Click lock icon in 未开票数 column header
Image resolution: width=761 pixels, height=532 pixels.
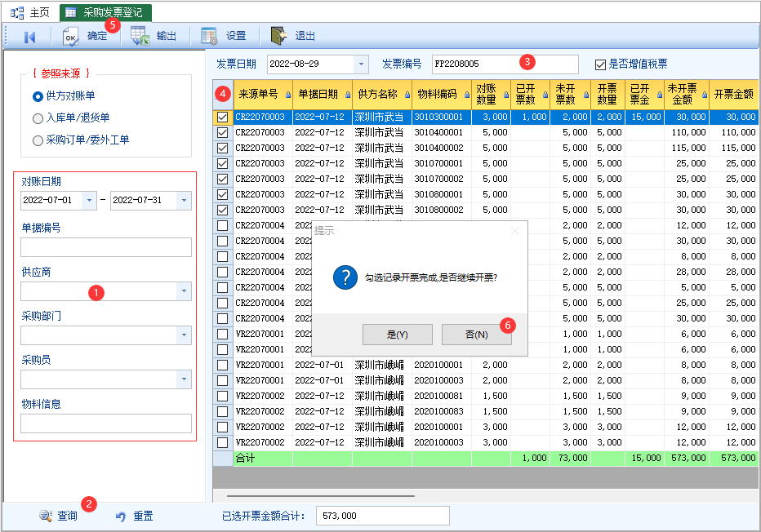click(x=586, y=95)
